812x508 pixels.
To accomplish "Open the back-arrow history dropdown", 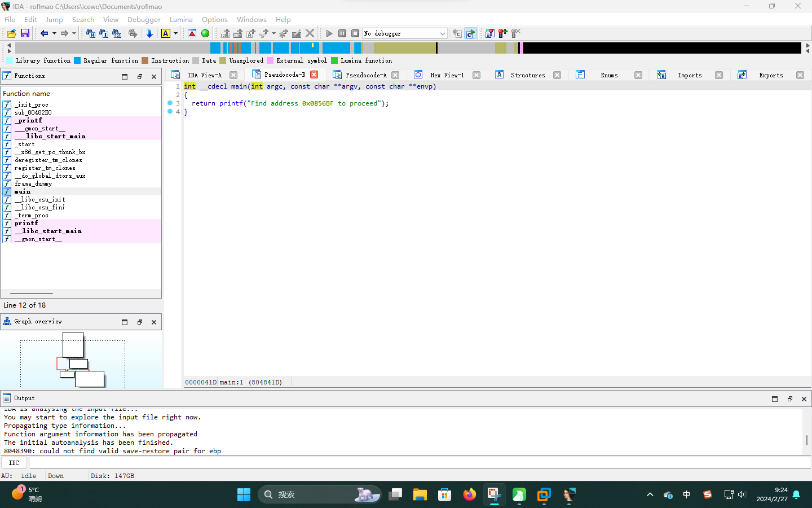I will point(54,33).
